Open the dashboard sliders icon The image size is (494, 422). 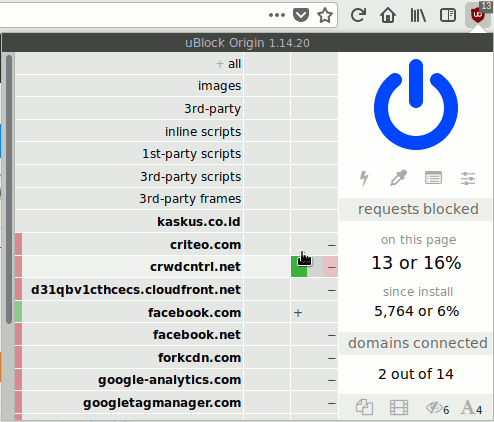(468, 178)
